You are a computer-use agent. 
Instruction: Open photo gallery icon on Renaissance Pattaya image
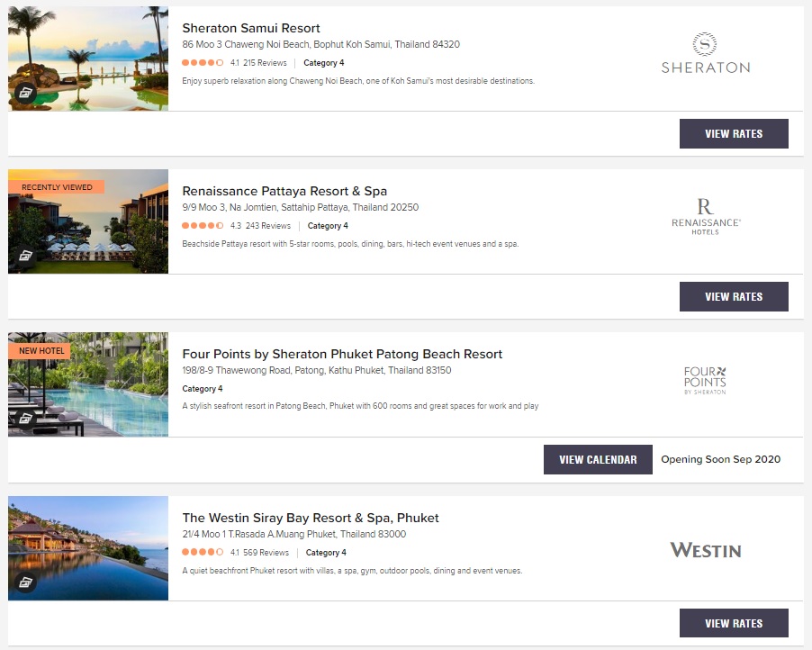tap(25, 256)
